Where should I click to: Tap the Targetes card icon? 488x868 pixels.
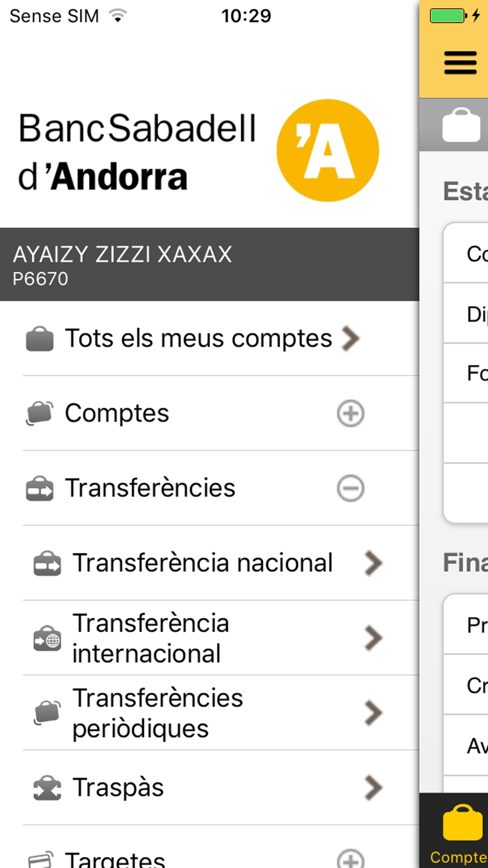40,860
